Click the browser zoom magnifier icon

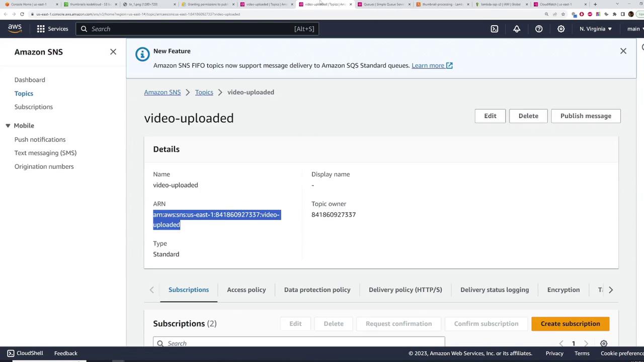[x=546, y=14]
